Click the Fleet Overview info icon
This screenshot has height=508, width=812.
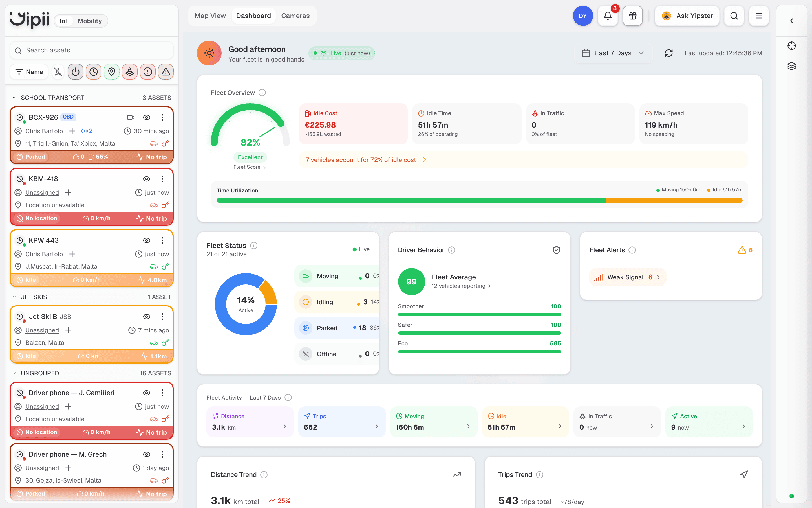tap(262, 93)
